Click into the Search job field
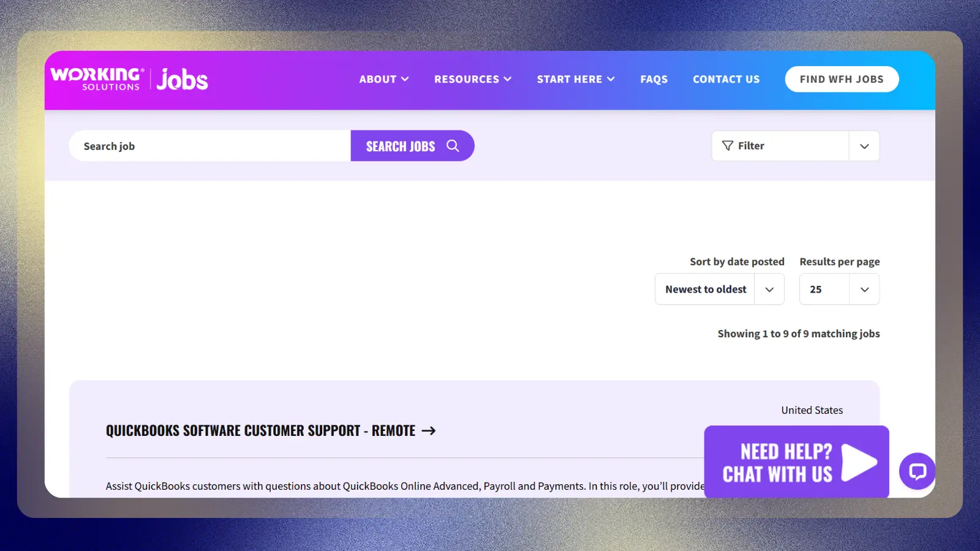Screen dimensions: 980x551 [x=210, y=146]
